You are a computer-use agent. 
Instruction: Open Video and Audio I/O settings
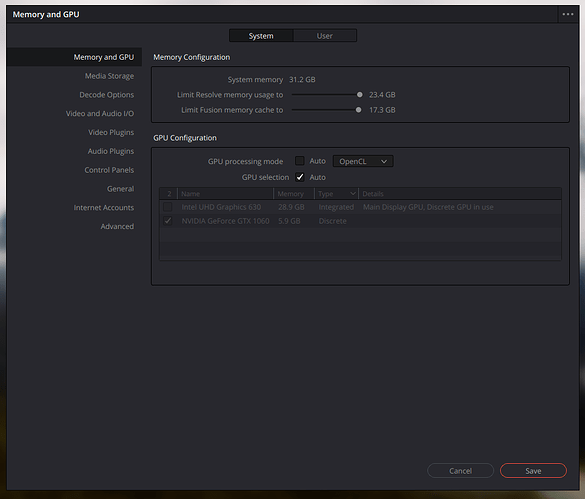click(100, 113)
